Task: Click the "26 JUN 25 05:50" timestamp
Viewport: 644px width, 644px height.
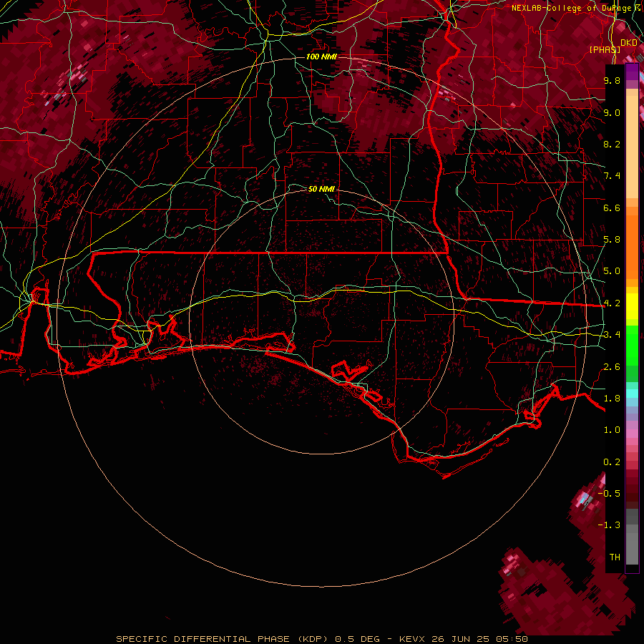Action: tap(479, 639)
